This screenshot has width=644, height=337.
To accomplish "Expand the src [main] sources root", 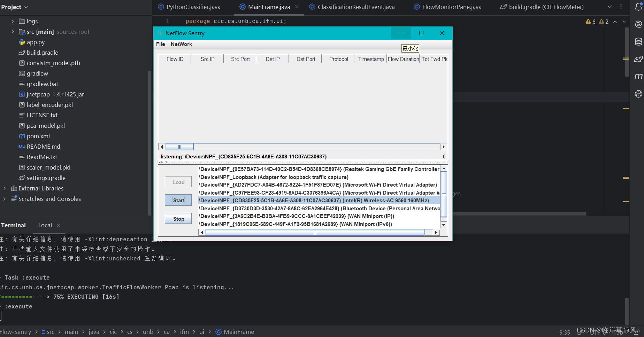I will 13,32.
